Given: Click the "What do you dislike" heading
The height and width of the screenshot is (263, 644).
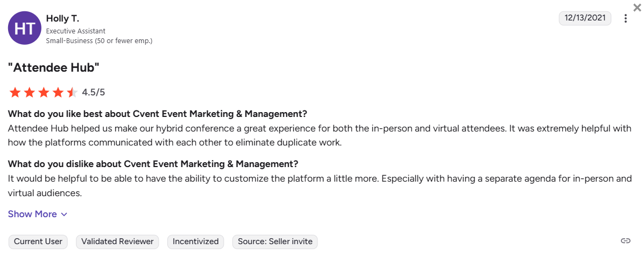Looking at the screenshot, I should click(x=153, y=163).
